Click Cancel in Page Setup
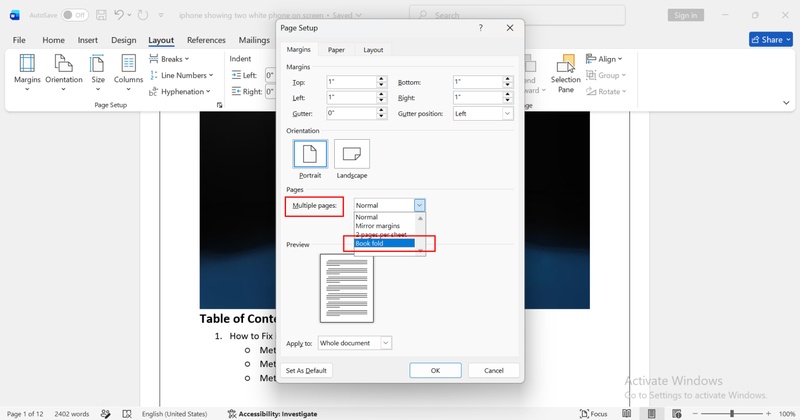Screen dimensions: 800x420 point(493,370)
